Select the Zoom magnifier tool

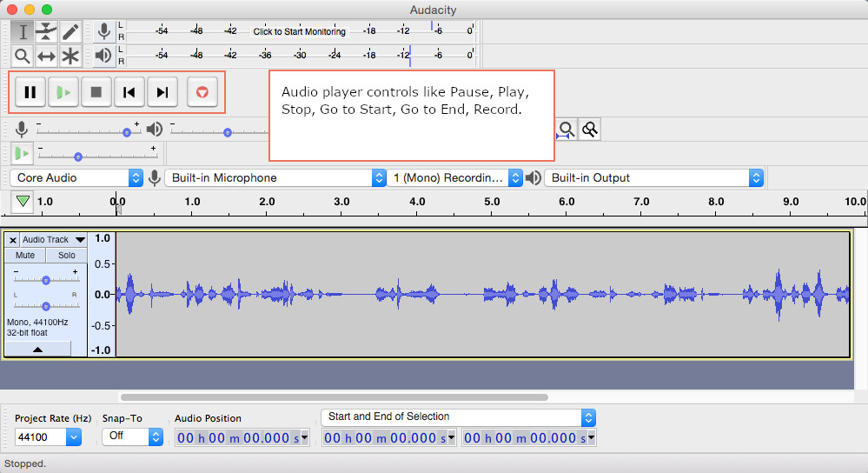pyautogui.click(x=23, y=57)
